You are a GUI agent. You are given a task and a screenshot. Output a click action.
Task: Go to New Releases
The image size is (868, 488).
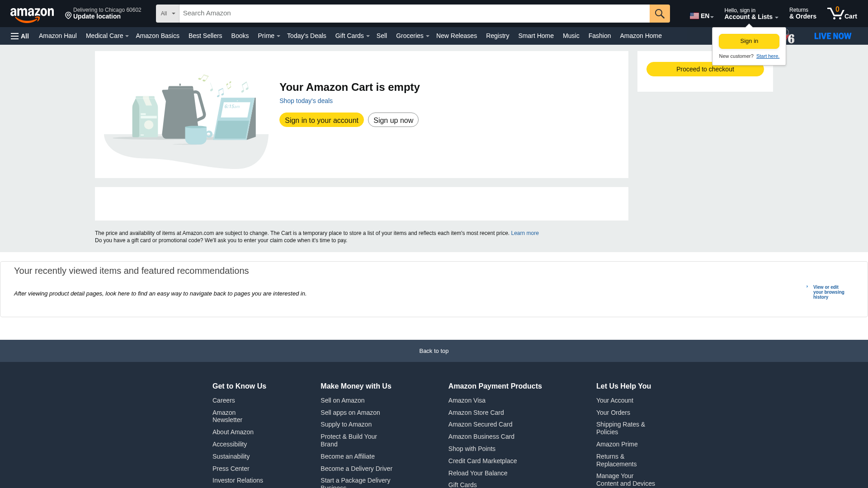[x=457, y=36]
